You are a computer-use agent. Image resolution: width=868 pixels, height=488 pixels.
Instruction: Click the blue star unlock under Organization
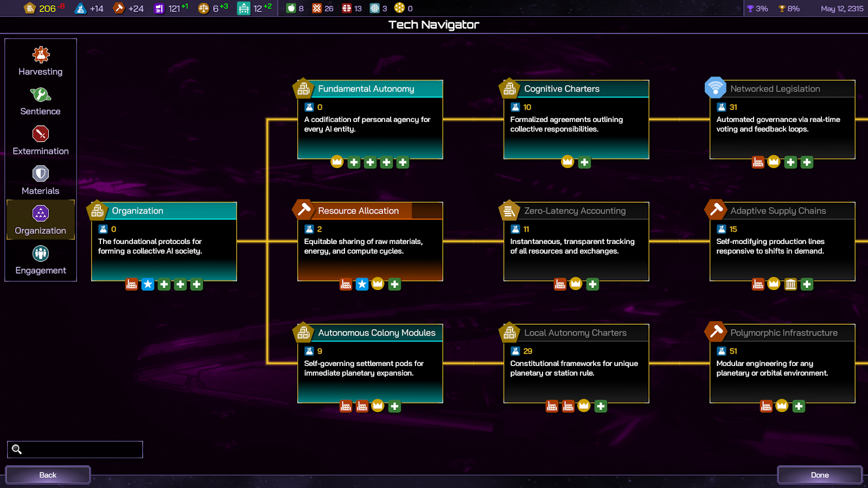[148, 284]
